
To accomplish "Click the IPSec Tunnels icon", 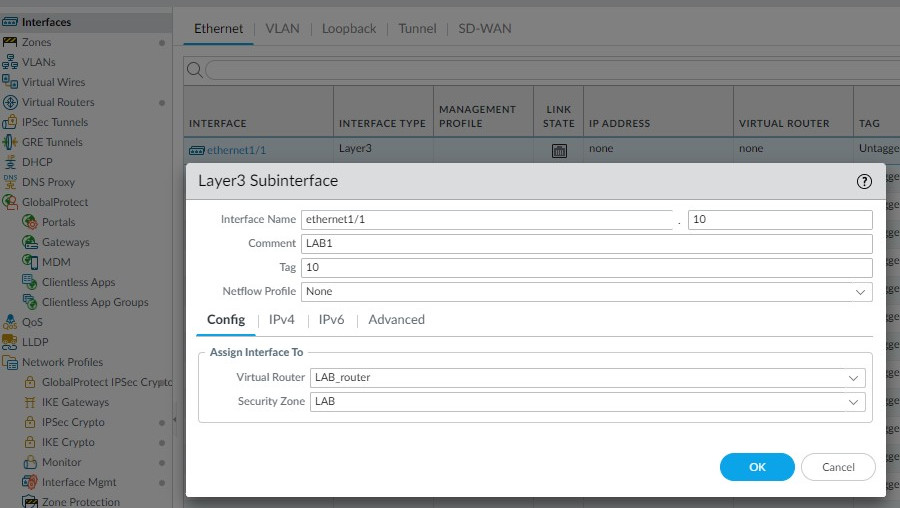I will (x=10, y=122).
